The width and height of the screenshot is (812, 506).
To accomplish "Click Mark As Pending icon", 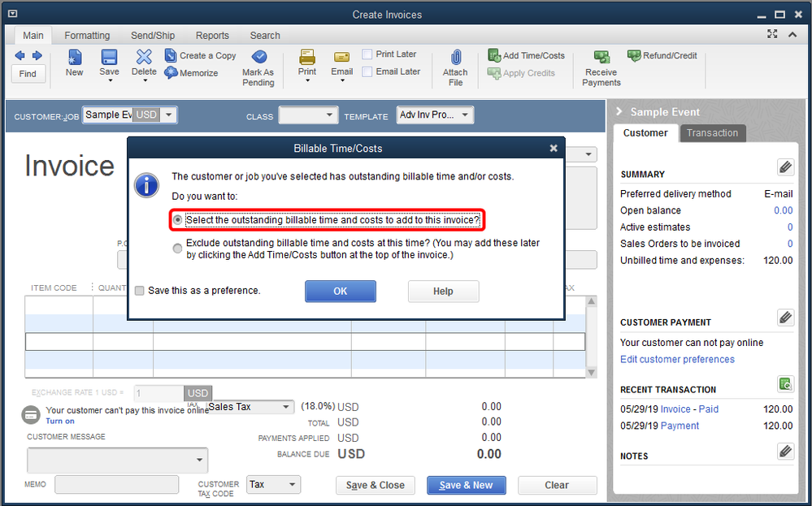I will click(x=259, y=56).
